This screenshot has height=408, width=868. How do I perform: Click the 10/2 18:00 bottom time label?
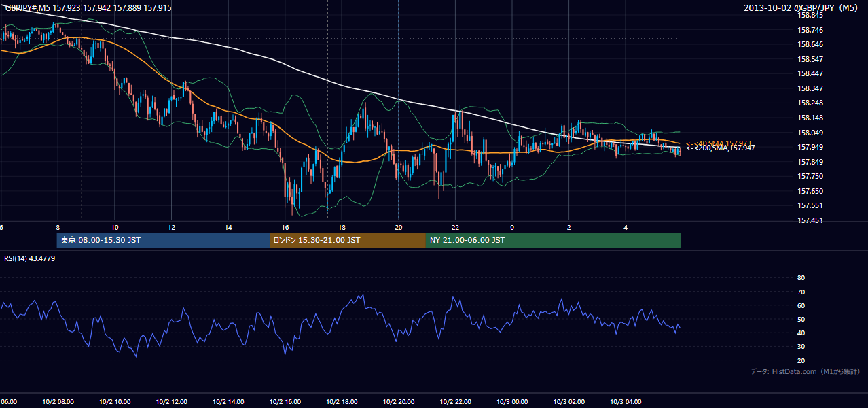click(x=342, y=402)
